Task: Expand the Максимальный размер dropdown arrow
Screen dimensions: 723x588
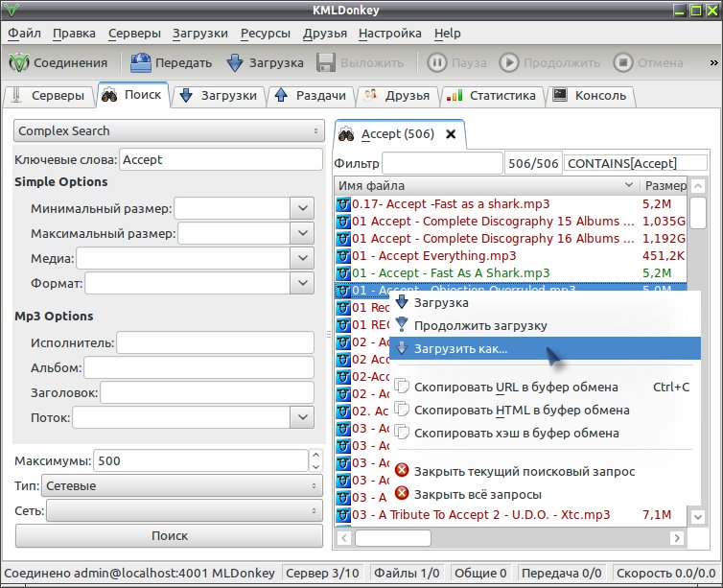Action: point(302,233)
